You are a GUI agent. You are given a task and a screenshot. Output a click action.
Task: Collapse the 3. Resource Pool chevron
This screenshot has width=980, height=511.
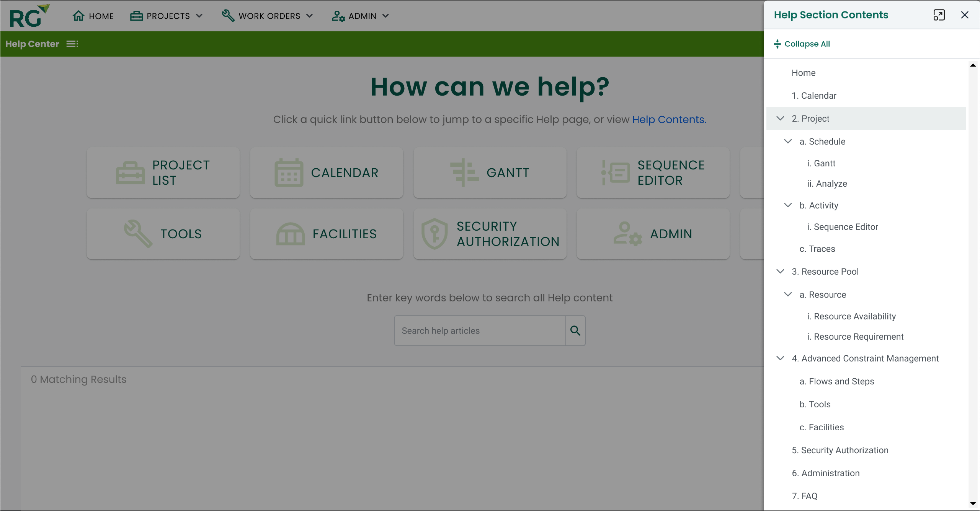click(780, 272)
